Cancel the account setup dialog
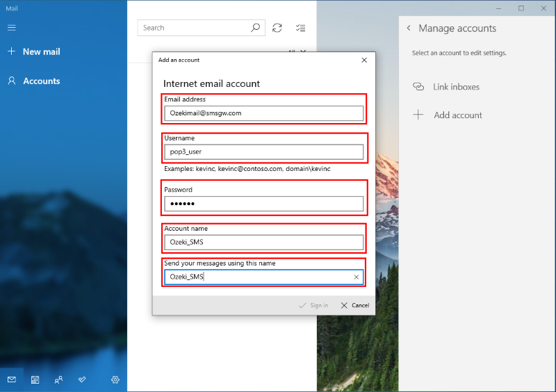The image size is (556, 392). (355, 305)
